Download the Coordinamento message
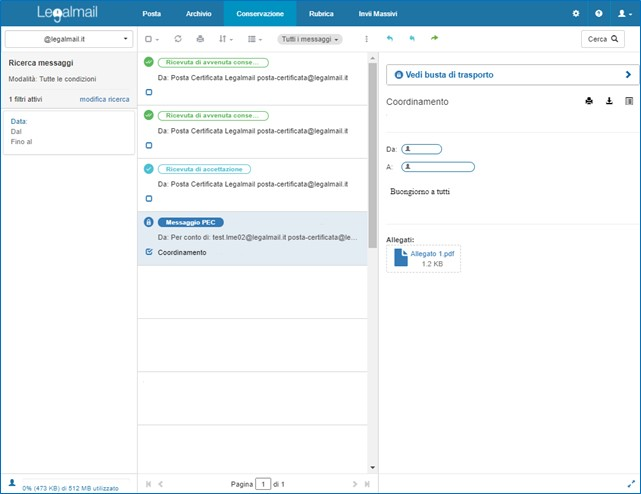 click(x=609, y=101)
